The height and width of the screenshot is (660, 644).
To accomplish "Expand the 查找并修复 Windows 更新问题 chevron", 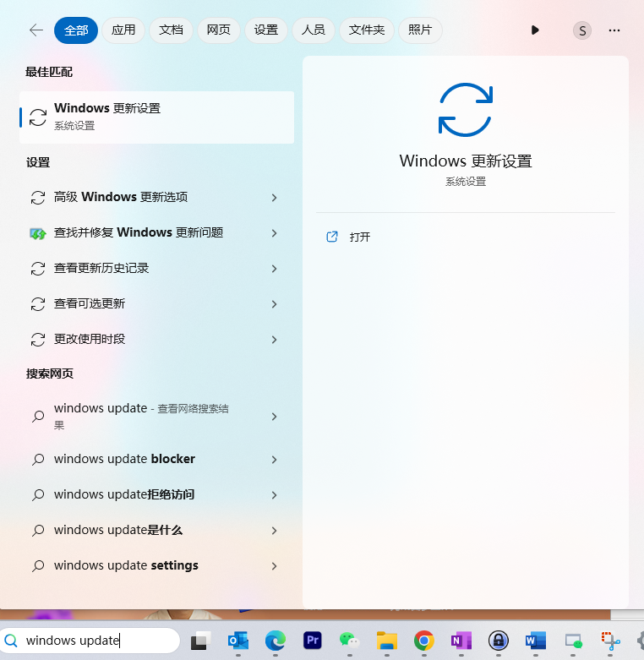I will [274, 233].
